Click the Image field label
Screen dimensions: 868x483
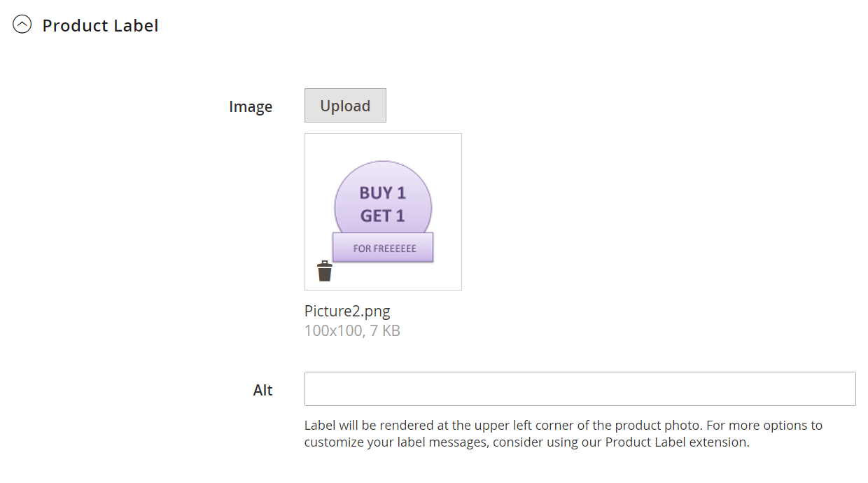[x=251, y=107]
